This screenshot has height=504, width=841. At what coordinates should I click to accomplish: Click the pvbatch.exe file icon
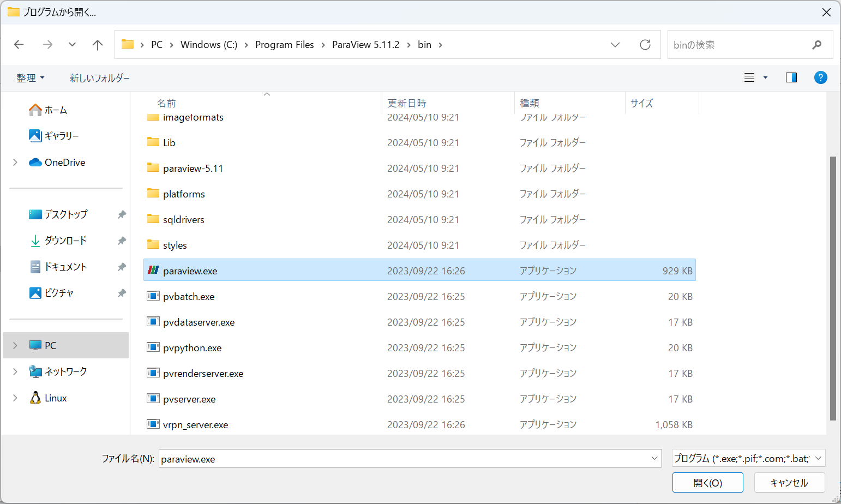click(x=153, y=296)
